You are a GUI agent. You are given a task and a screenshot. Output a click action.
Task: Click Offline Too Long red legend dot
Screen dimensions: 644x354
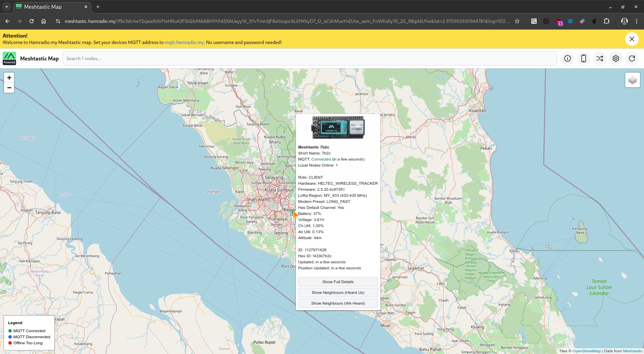coord(10,343)
